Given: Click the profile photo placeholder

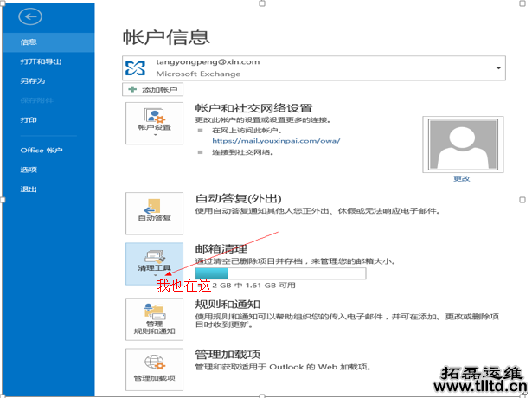Looking at the screenshot, I should click(463, 144).
